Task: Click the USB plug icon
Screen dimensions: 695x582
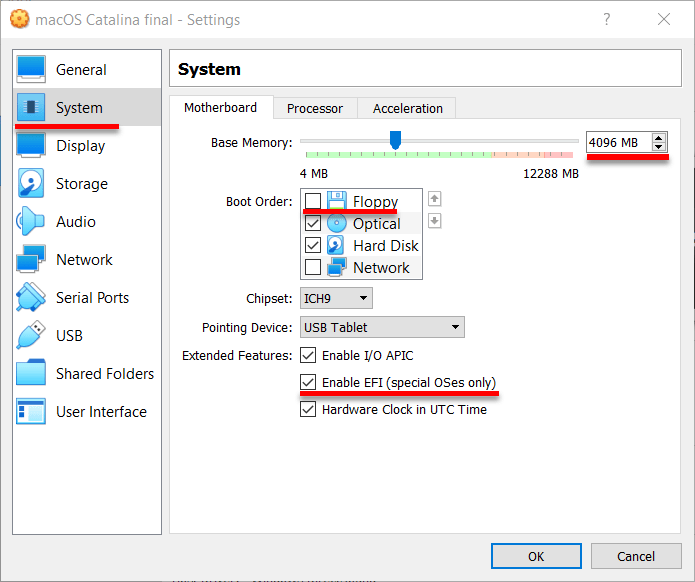Action: click(31, 335)
